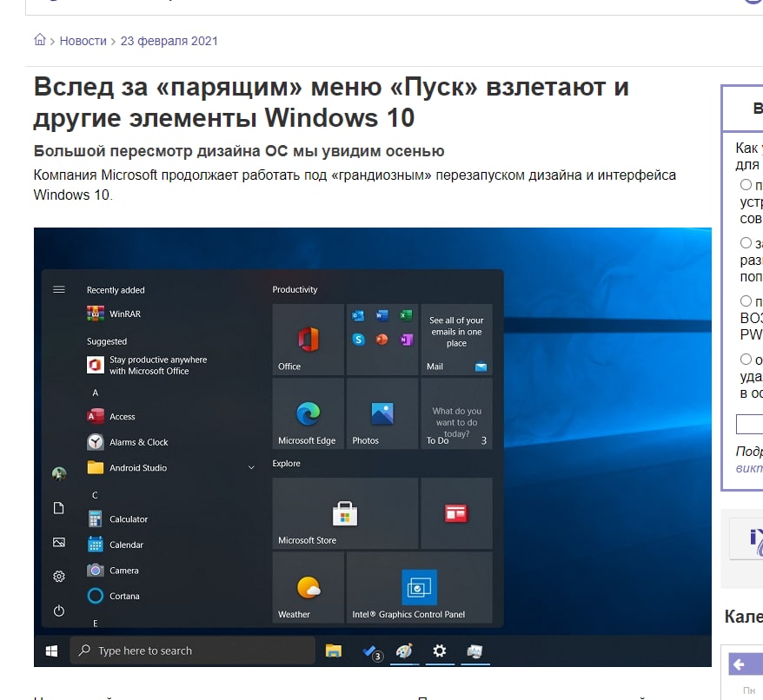Click the article headline about Windows 10
Viewport: 763px width, 700px height.
[x=331, y=102]
